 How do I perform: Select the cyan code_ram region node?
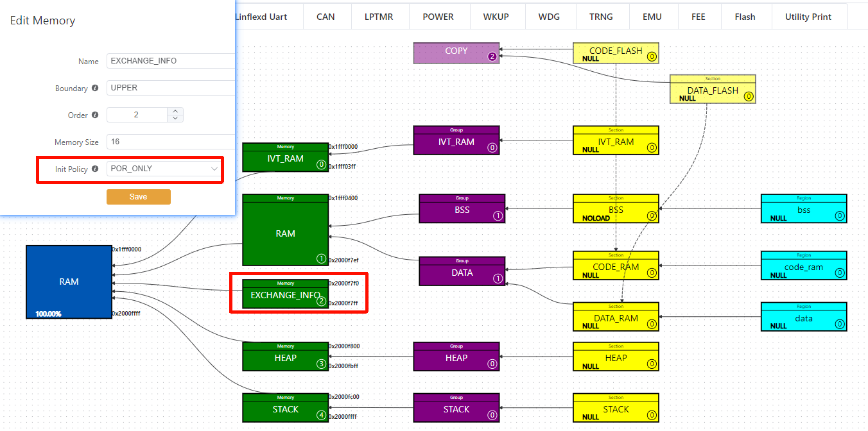pyautogui.click(x=804, y=266)
